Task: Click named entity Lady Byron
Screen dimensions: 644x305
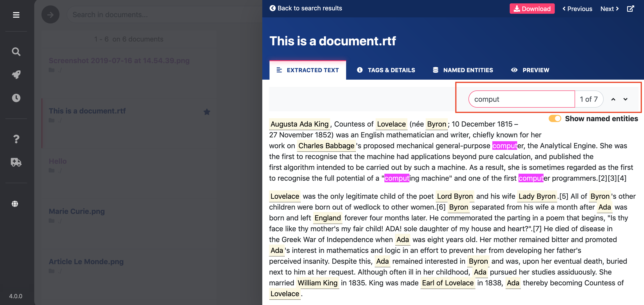Action: pyautogui.click(x=537, y=196)
